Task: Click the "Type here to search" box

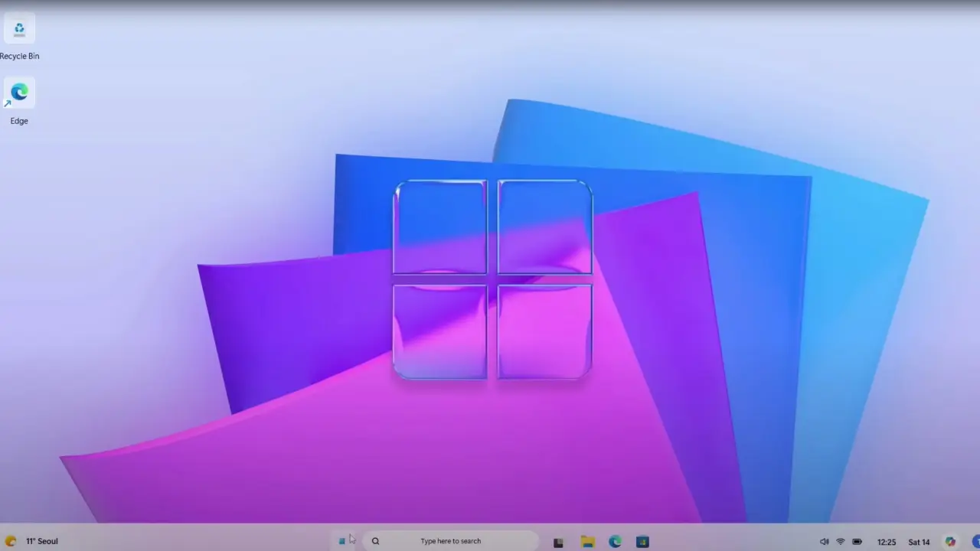Action: click(450, 541)
